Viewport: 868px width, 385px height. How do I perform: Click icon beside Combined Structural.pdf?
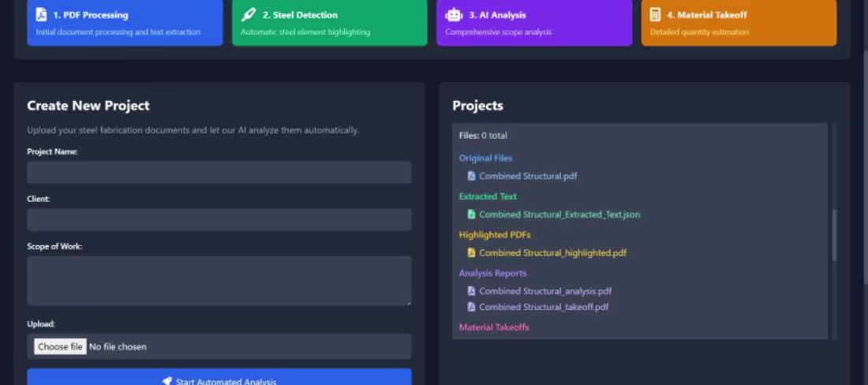click(x=472, y=176)
